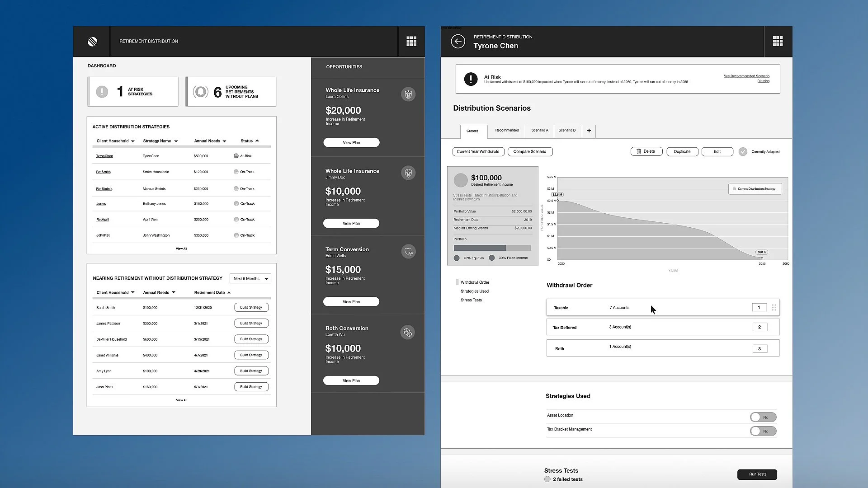
Task: Open the Next 6 Months dropdown
Action: [250, 279]
